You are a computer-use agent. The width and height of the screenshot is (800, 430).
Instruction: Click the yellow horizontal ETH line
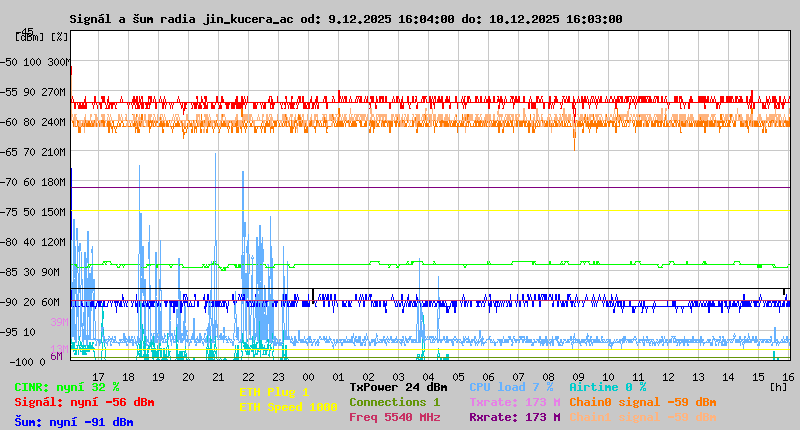pos(430,210)
